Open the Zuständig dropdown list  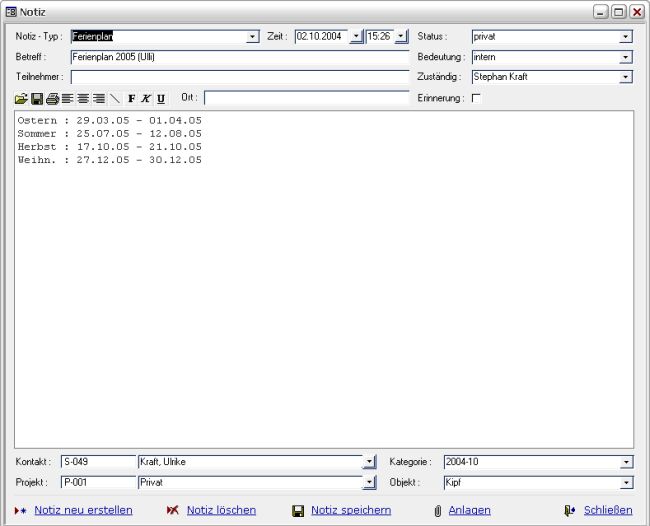(x=626, y=77)
